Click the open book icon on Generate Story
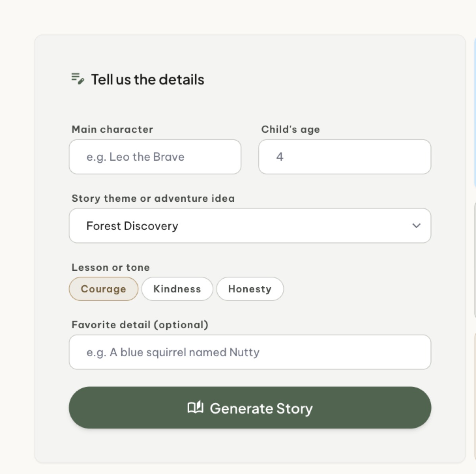The width and height of the screenshot is (476, 474). pyautogui.click(x=195, y=407)
